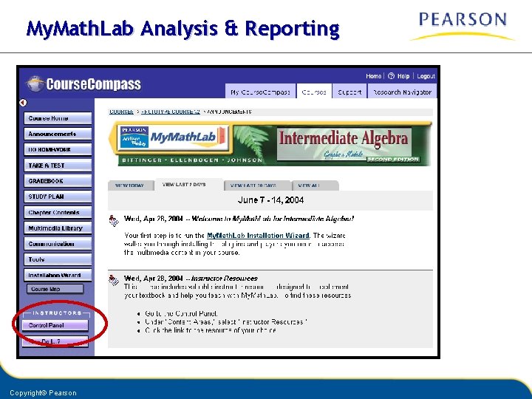Click the Control Panel button

tap(55, 325)
